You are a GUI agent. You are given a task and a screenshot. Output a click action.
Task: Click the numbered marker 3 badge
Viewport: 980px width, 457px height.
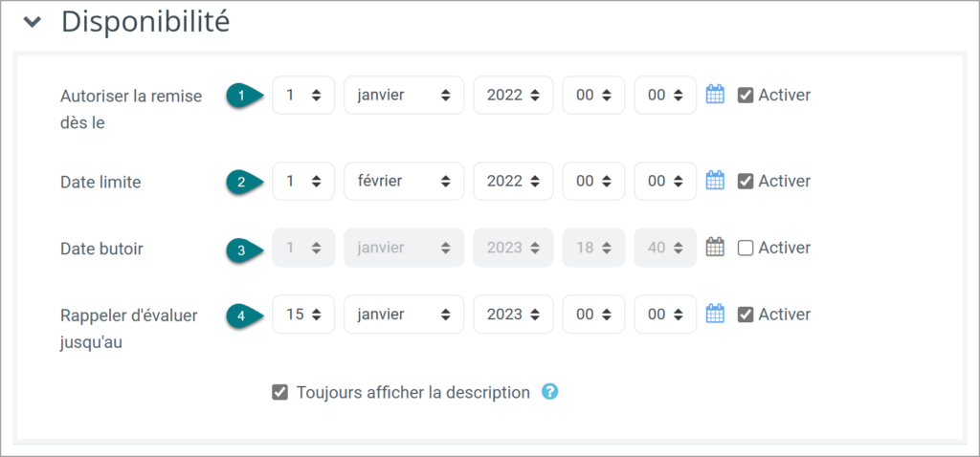[244, 248]
